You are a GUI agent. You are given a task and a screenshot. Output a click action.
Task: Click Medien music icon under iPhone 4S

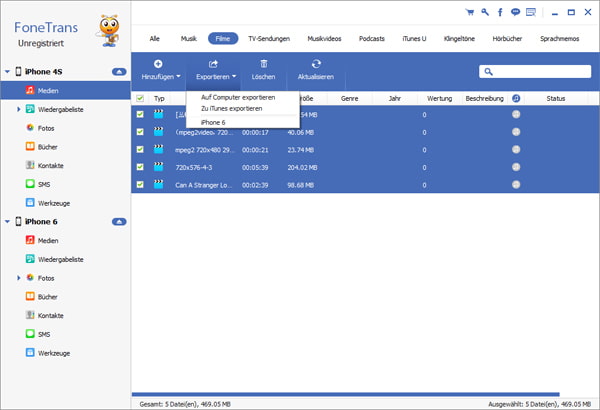click(30, 90)
